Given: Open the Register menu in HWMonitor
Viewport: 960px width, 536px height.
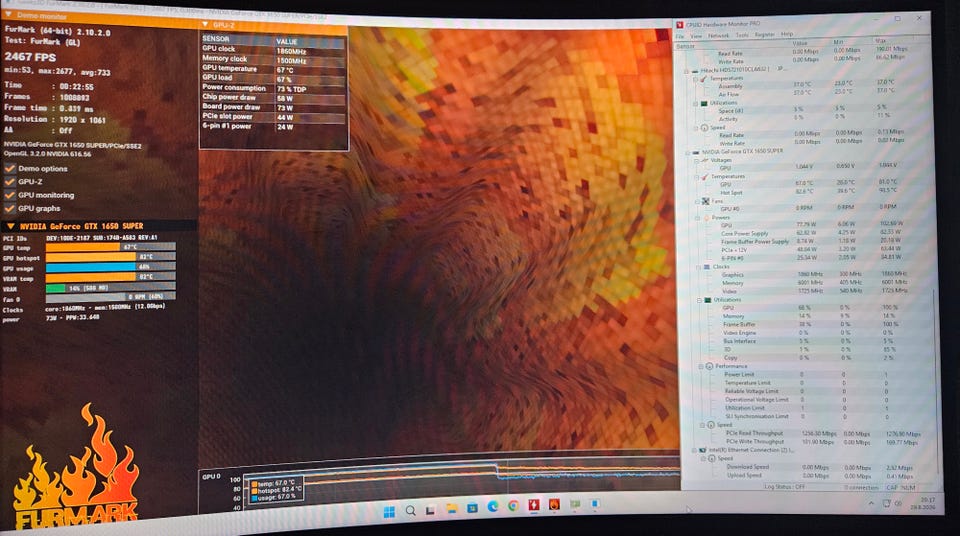Looking at the screenshot, I should (x=765, y=35).
